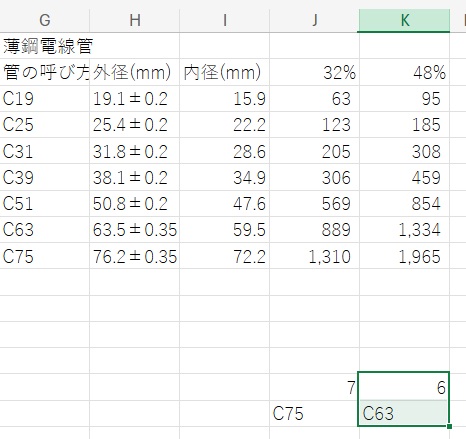
Task: Select cell showing value 306
Action: pyautogui.click(x=315, y=177)
